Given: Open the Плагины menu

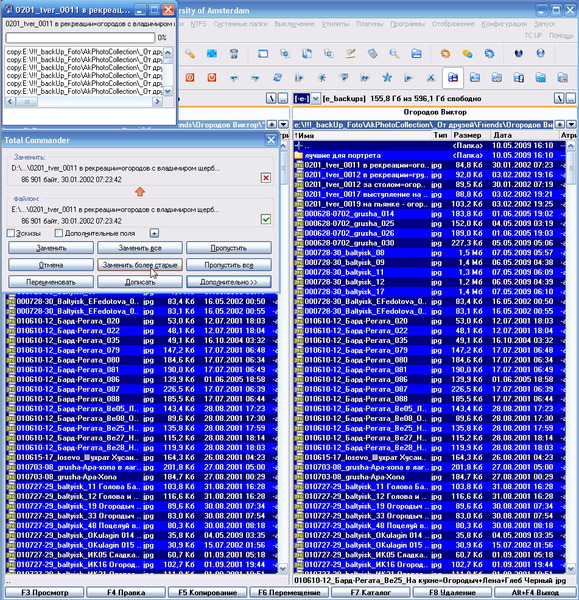Looking at the screenshot, I should [370, 24].
